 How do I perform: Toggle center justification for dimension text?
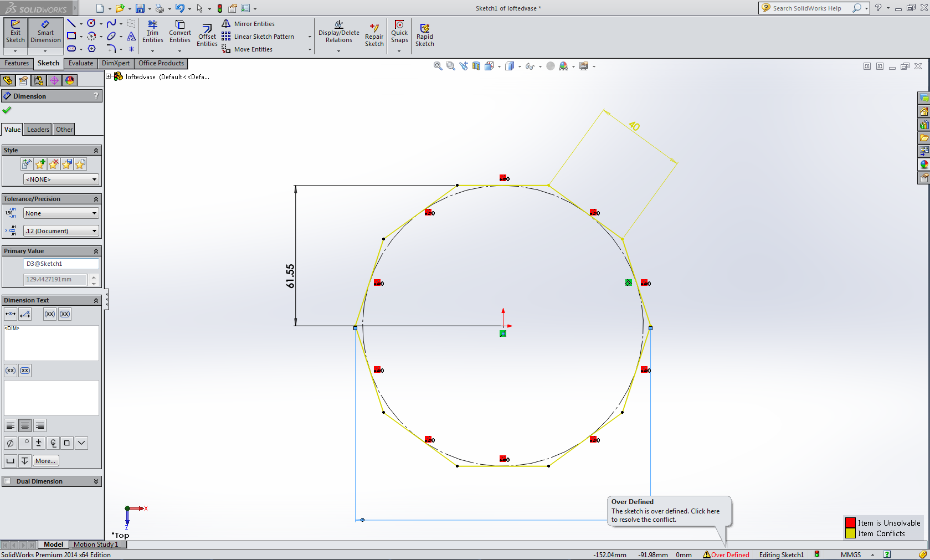coord(24,425)
